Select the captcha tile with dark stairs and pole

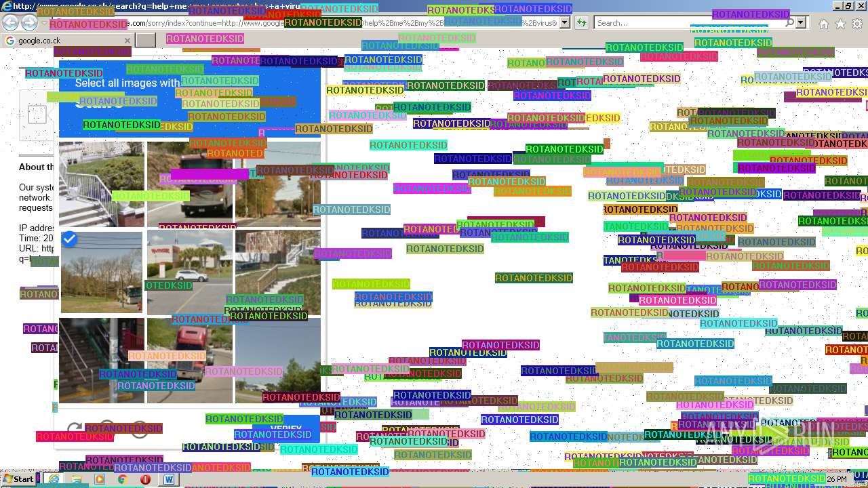102,360
